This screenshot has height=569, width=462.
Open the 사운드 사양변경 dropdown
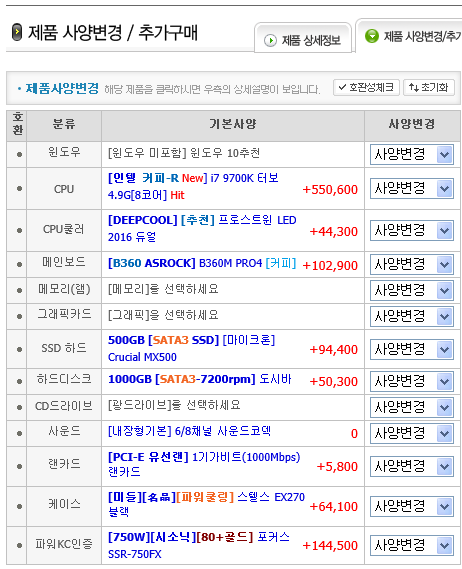(412, 434)
